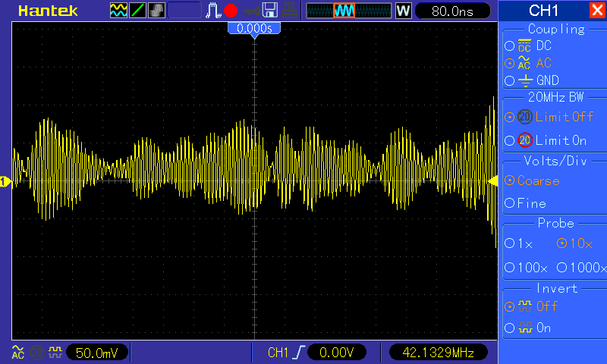607x364 pixels.
Task: Click the CH1 ground level marker
Action: [5, 181]
